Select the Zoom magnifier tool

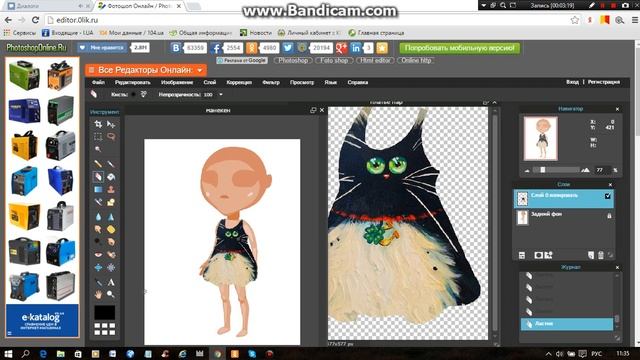(111, 294)
